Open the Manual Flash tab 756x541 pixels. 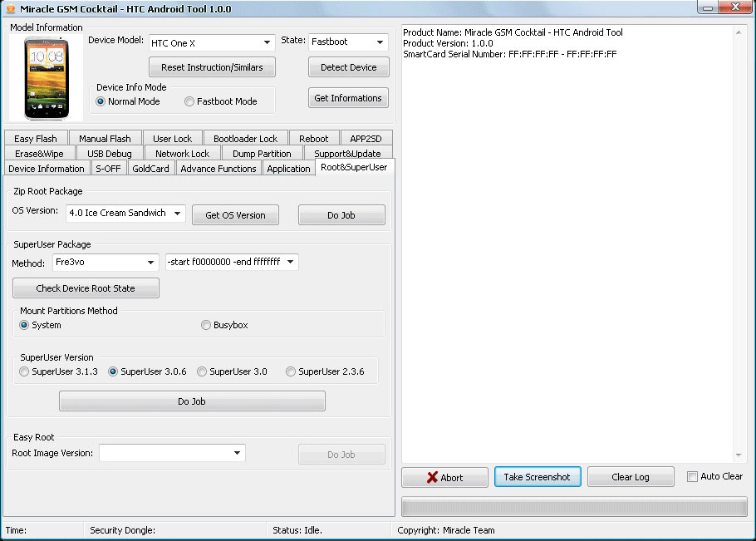click(106, 139)
